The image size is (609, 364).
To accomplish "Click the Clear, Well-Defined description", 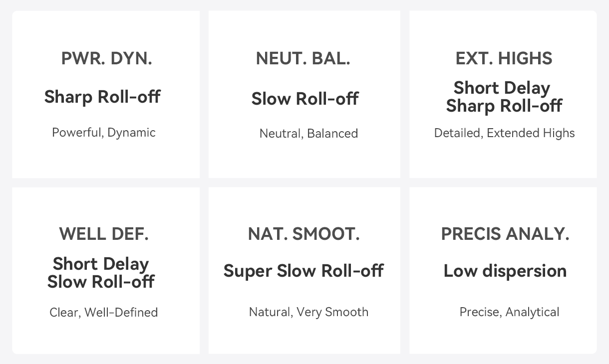I will [103, 313].
